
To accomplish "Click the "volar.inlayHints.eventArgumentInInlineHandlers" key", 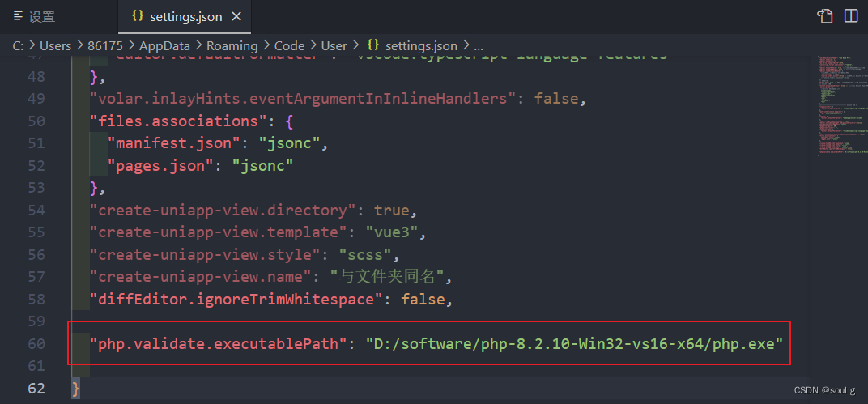I will (x=304, y=99).
